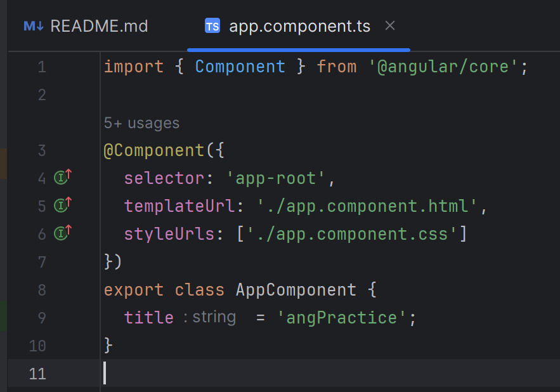Viewport: 560px width, 392px height.
Task: Select the app.component.ts tab
Action: [x=299, y=26]
